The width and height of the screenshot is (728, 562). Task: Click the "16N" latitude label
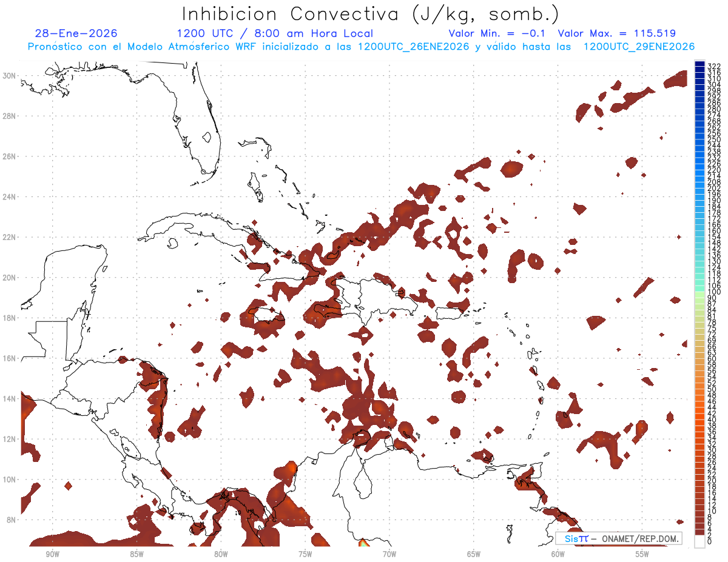tap(10, 358)
